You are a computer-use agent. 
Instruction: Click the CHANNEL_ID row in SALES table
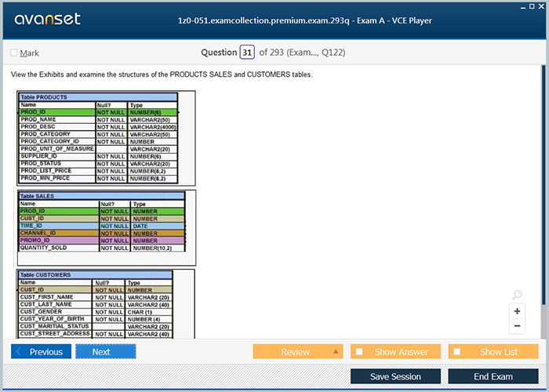coord(101,233)
